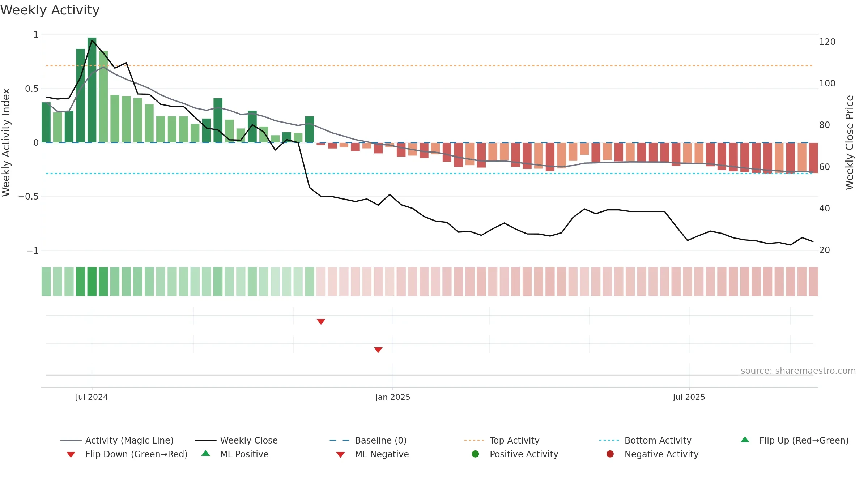Toggle Bottom Activity legend entry
The width and height of the screenshot is (868, 488).
pyautogui.click(x=645, y=440)
